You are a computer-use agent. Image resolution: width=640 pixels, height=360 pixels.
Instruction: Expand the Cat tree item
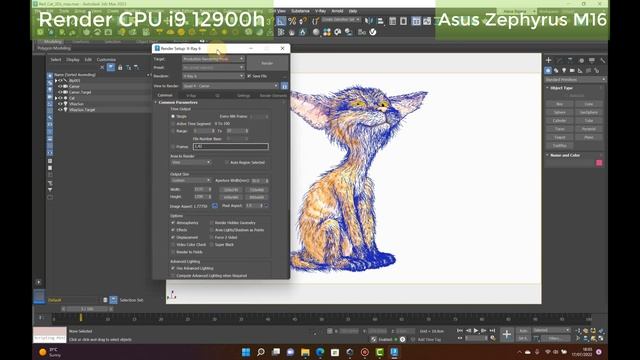pos(56,98)
